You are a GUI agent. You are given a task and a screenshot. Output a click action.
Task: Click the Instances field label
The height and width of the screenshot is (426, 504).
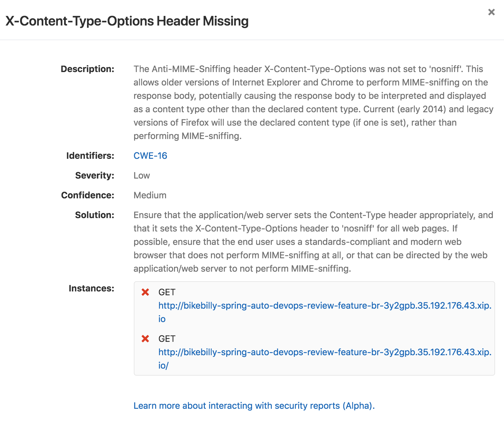pyautogui.click(x=91, y=288)
